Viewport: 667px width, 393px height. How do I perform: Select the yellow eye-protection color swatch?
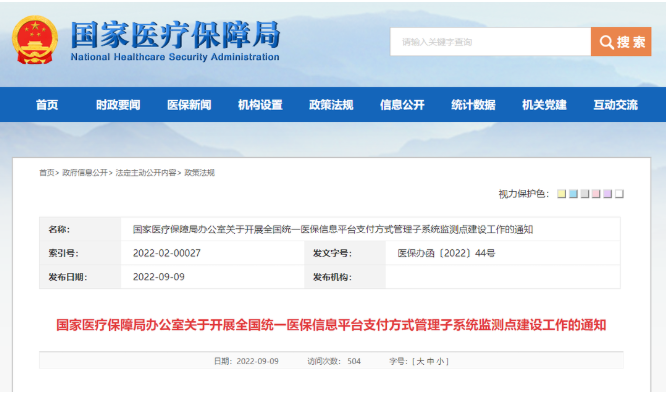pos(562,194)
